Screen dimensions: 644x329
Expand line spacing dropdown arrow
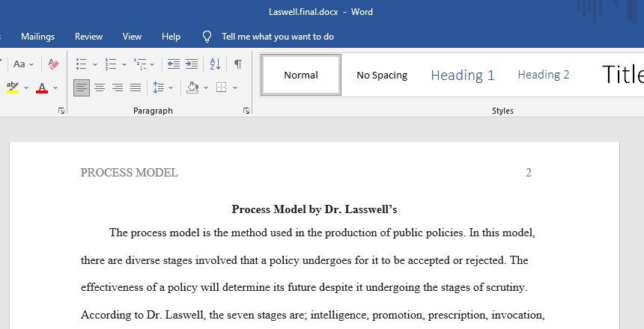click(171, 87)
